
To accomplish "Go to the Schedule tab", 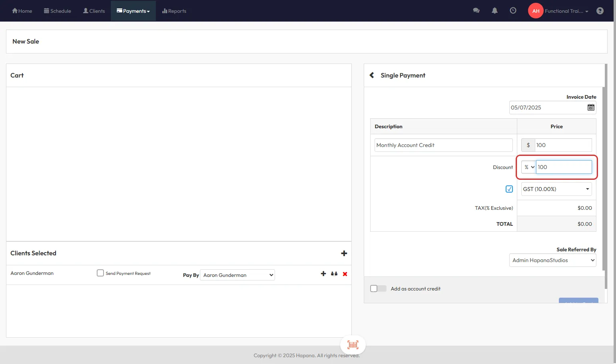I will (x=58, y=11).
